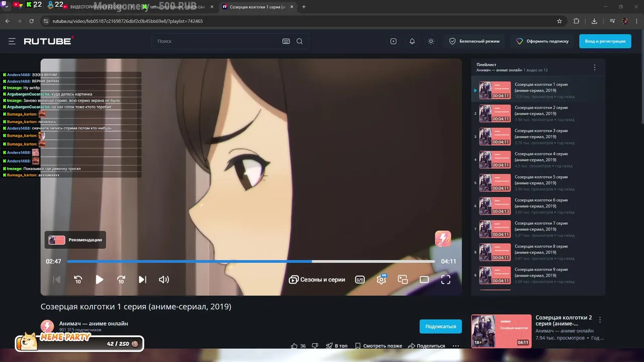This screenshot has height=362, width=644.
Task: Click the video progress bar
Action: 251,261
